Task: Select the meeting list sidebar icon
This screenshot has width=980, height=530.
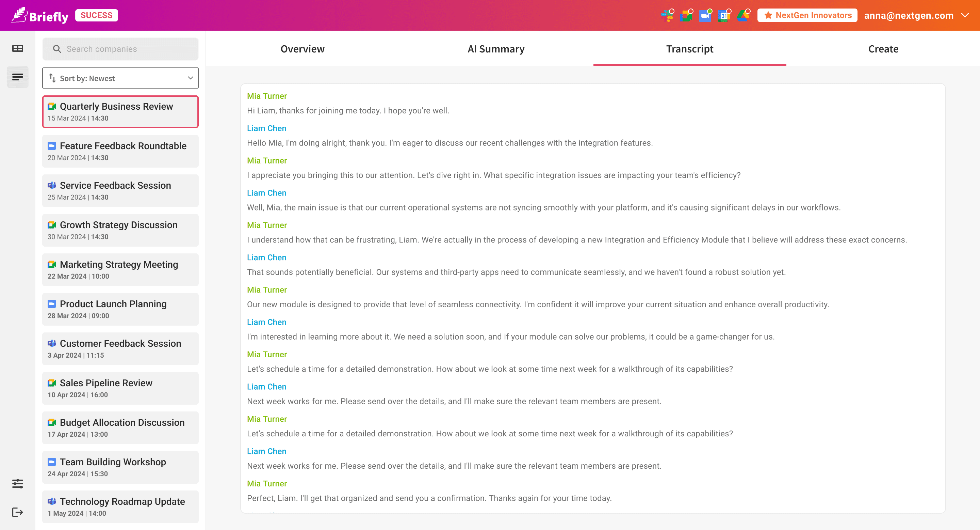Action: point(17,77)
